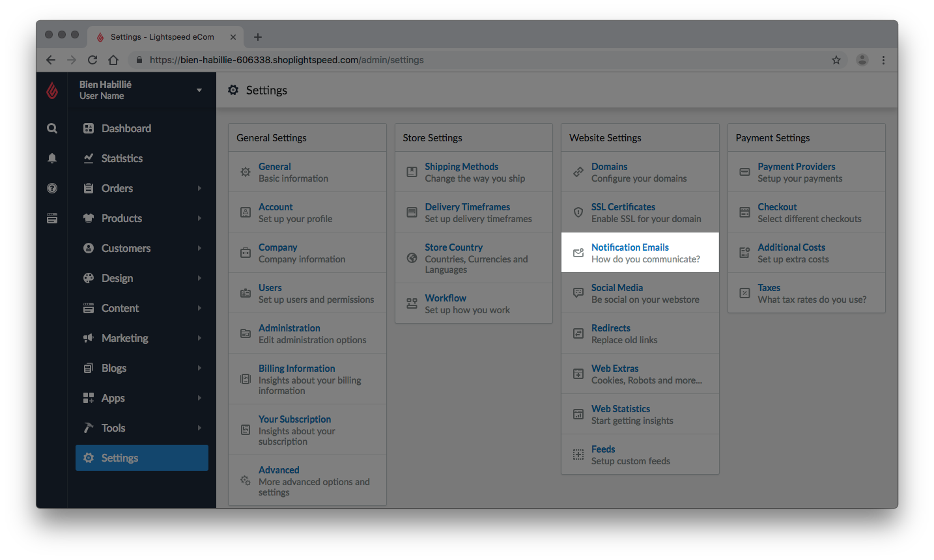Viewport: 934px width, 560px height.
Task: Click the Workflow icon
Action: [x=412, y=303]
